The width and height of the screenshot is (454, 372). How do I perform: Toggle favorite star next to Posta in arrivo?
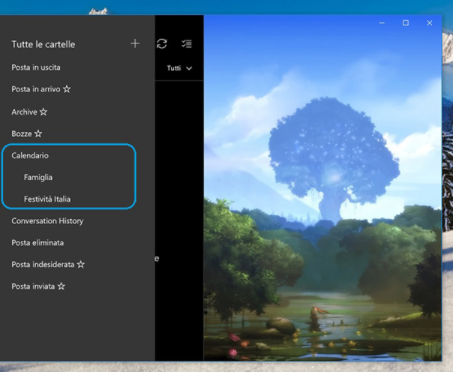[x=67, y=89]
